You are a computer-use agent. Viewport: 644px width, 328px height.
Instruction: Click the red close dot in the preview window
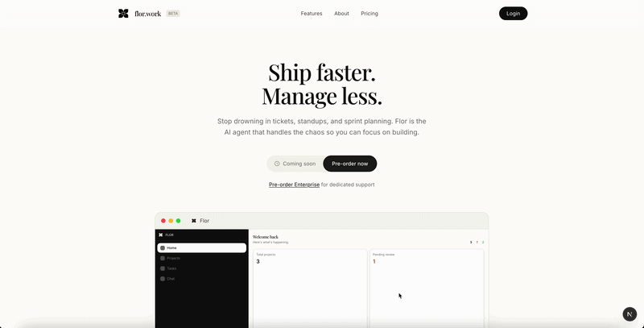click(x=163, y=221)
